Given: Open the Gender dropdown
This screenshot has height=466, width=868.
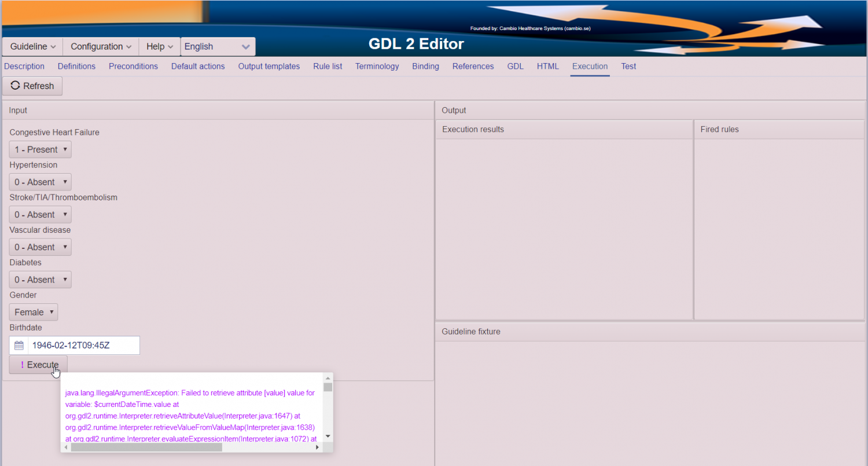Looking at the screenshot, I should tap(34, 312).
